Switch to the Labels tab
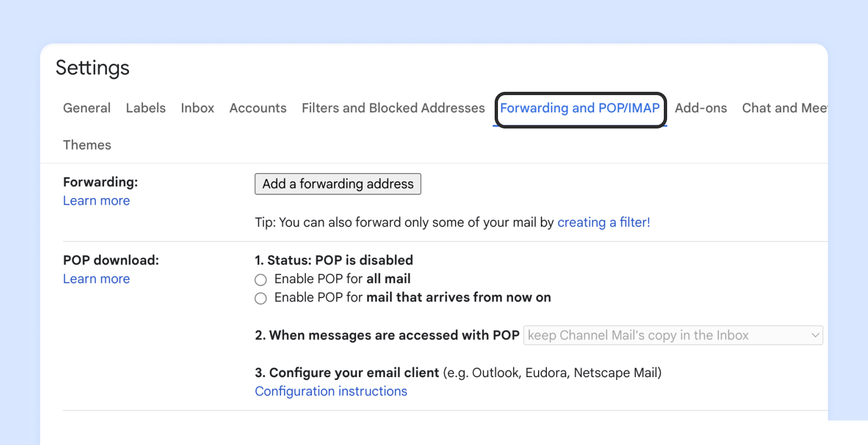This screenshot has width=868, height=445. pyautogui.click(x=146, y=108)
